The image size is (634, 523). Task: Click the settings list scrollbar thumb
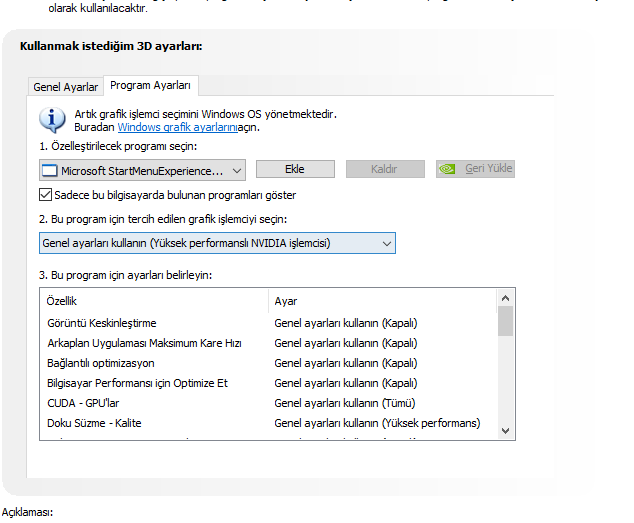tap(506, 322)
